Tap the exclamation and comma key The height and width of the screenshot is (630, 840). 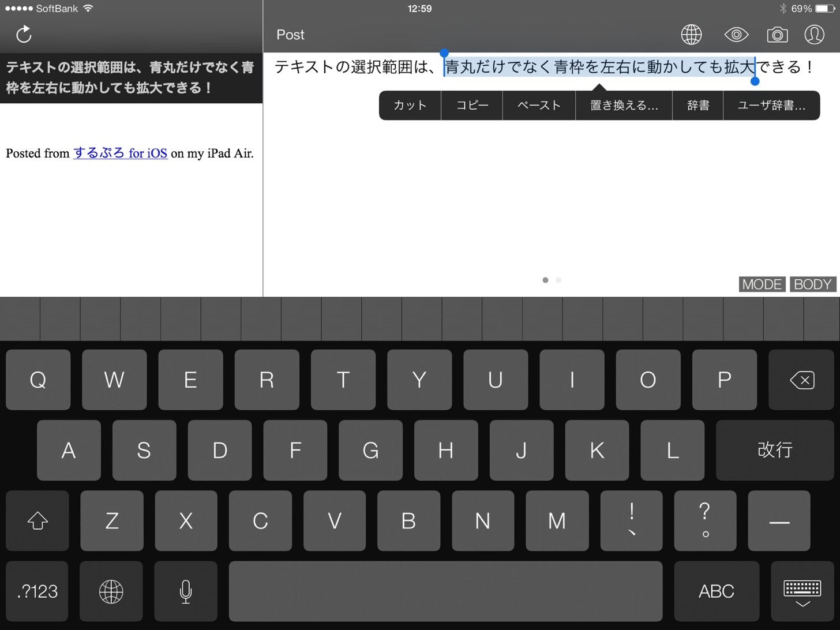click(631, 521)
